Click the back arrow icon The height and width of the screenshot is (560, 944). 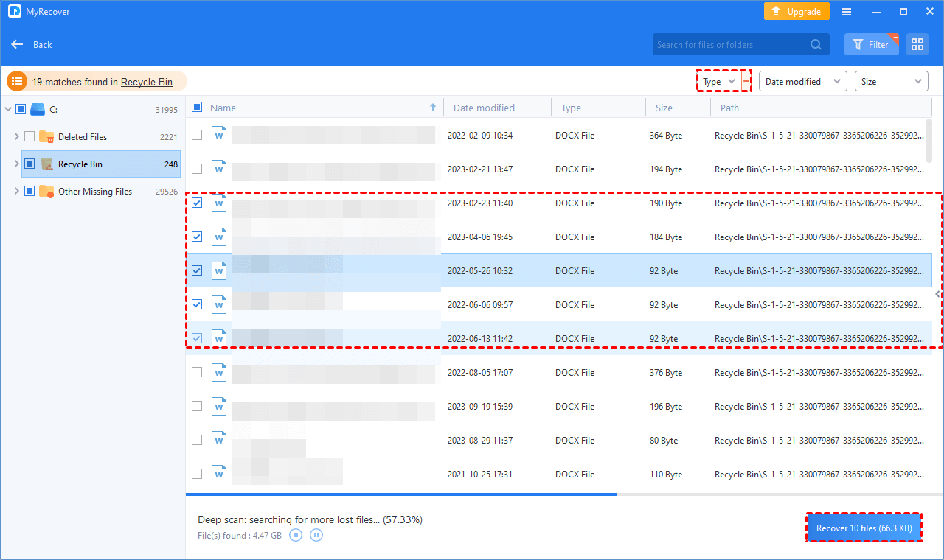(x=18, y=44)
